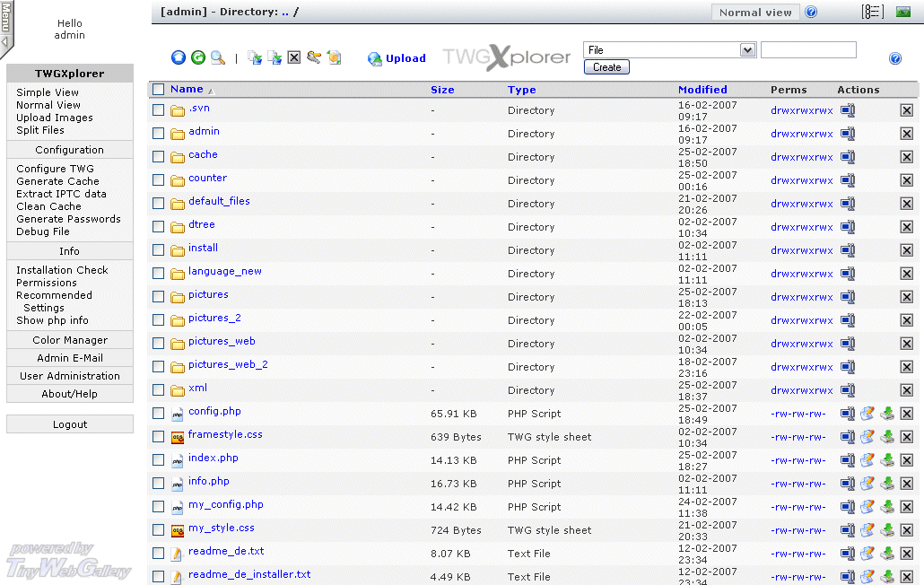Click the new item name text field
924x585 pixels.
click(808, 50)
